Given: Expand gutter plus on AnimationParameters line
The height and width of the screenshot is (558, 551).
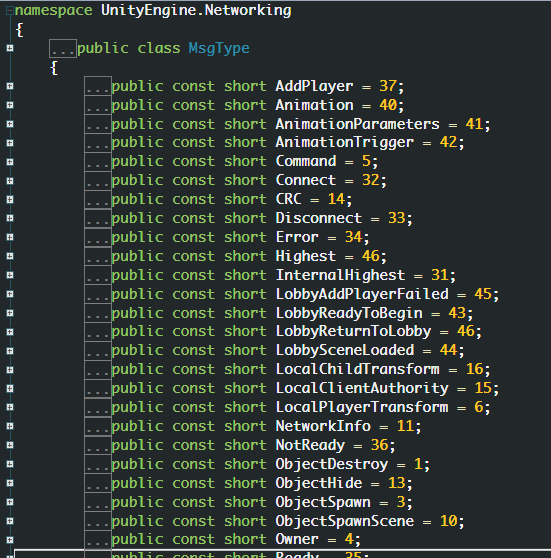Looking at the screenshot, I should pos(10,124).
